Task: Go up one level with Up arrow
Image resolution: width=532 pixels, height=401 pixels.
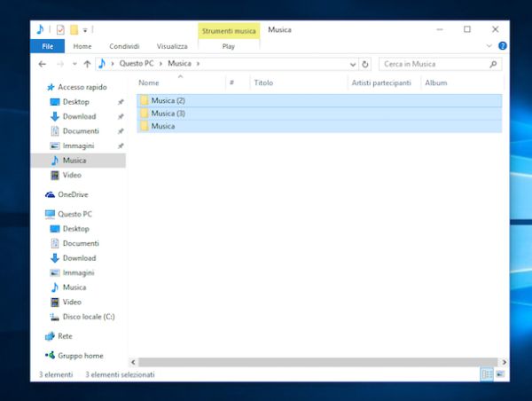Action: [x=87, y=64]
